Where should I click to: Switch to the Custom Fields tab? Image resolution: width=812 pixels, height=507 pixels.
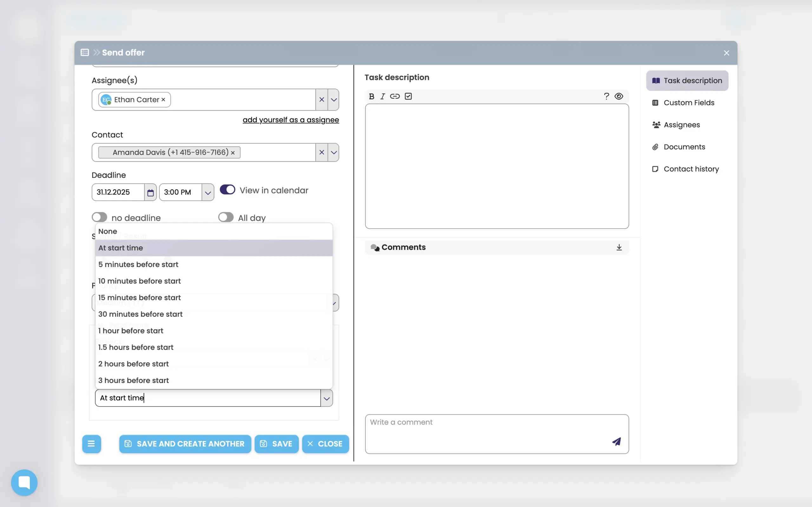(689, 103)
